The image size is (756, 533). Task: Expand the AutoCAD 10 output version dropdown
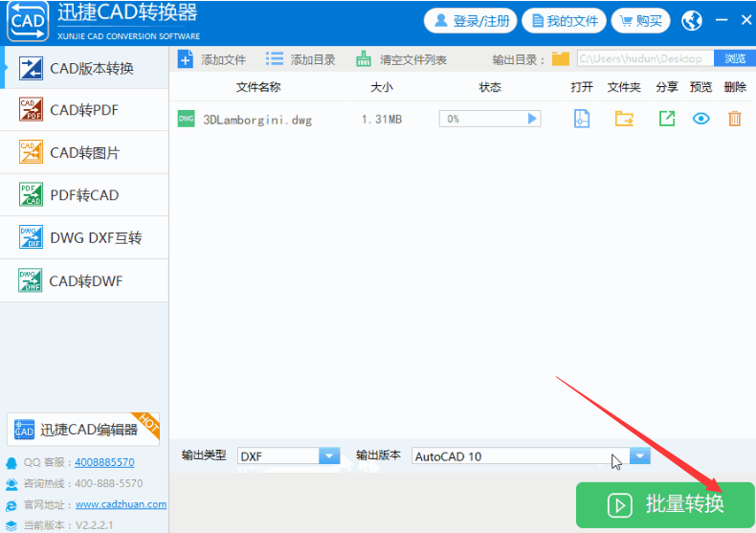pos(639,456)
